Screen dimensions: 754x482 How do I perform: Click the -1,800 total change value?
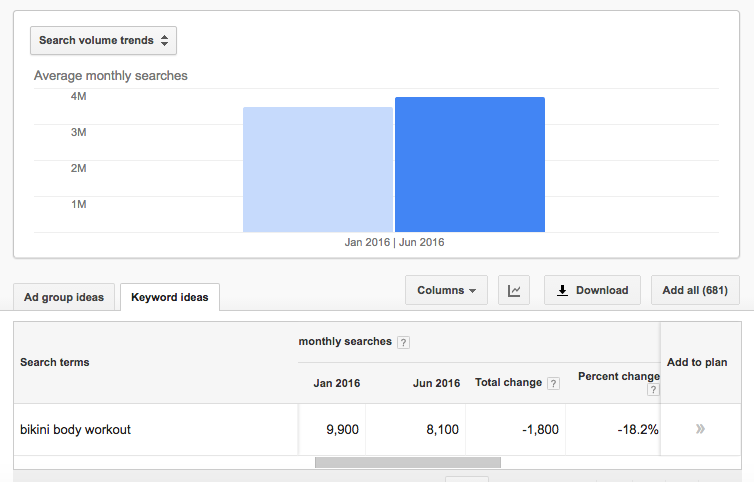pyautogui.click(x=540, y=430)
